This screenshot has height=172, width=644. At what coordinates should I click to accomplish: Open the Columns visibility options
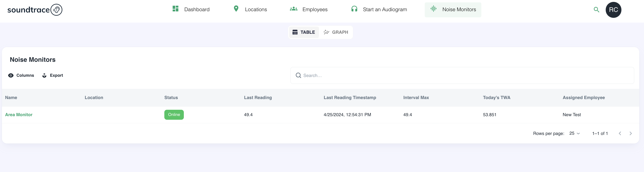(21, 75)
